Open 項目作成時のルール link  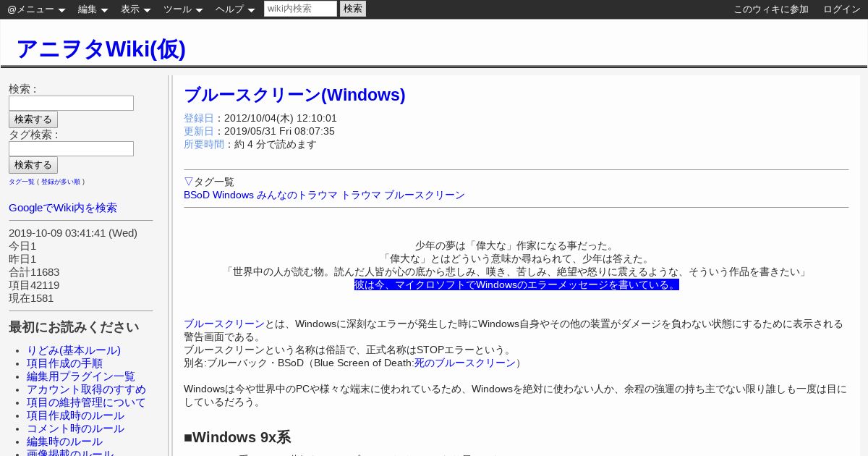click(75, 415)
